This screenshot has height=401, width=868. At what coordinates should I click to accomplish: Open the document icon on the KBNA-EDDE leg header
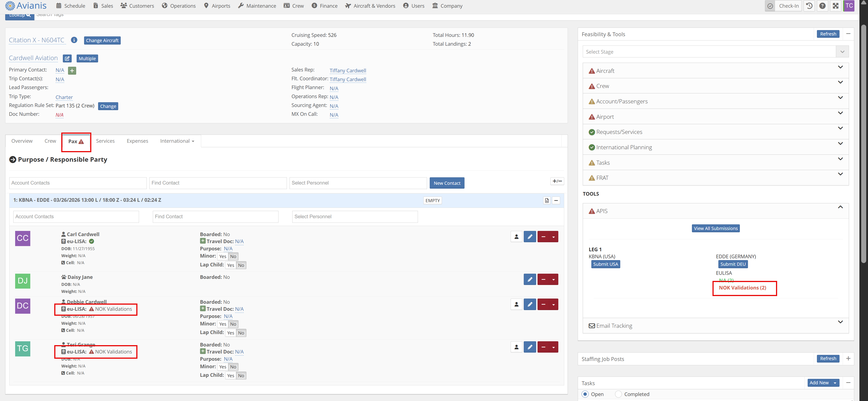click(x=547, y=201)
